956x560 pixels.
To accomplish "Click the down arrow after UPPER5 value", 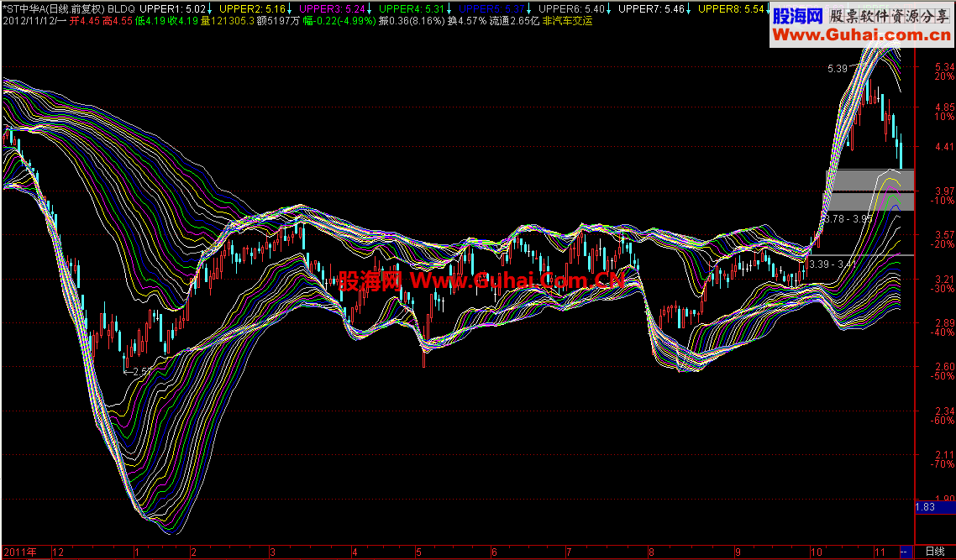I will pos(528,9).
